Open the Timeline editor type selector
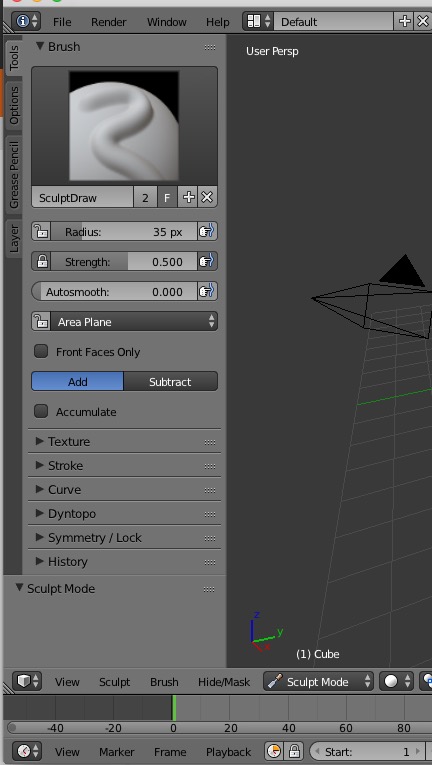The height and width of the screenshot is (765, 432). click(27, 751)
